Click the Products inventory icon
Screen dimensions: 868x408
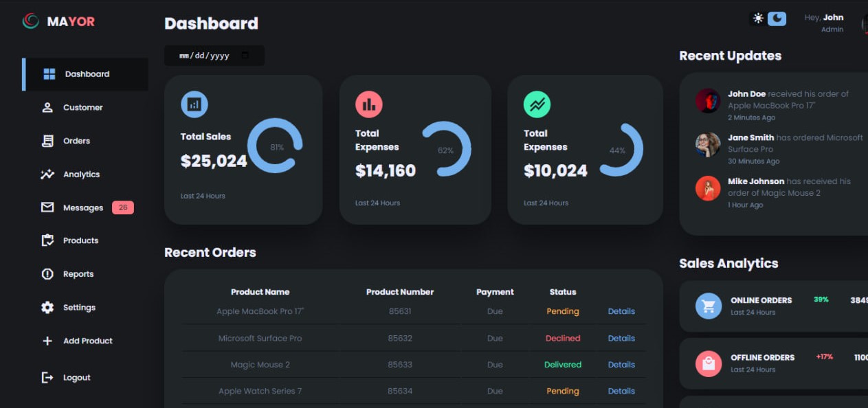pos(47,240)
